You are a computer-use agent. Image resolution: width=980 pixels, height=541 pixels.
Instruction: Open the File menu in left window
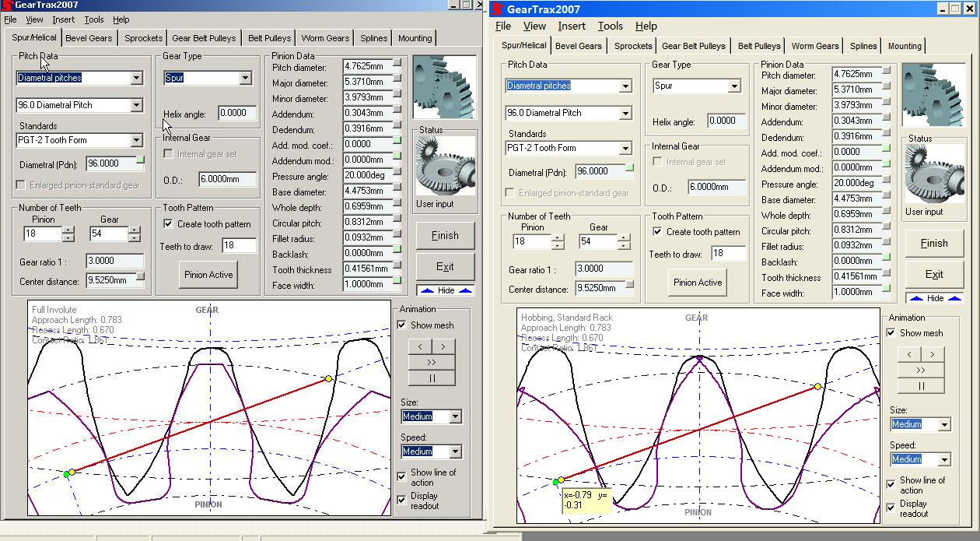pyautogui.click(x=10, y=19)
